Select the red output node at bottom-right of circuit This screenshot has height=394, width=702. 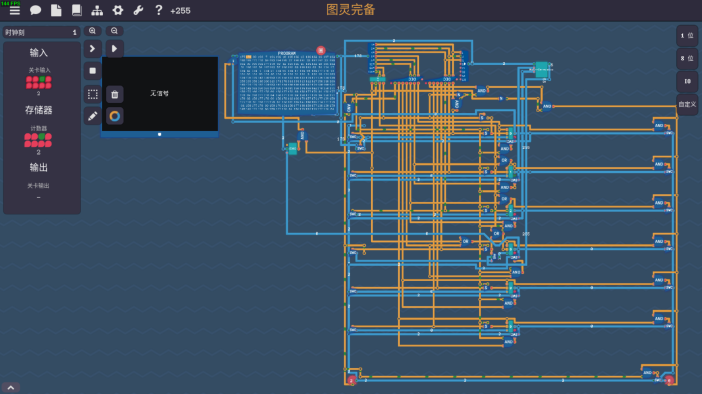[669, 380]
